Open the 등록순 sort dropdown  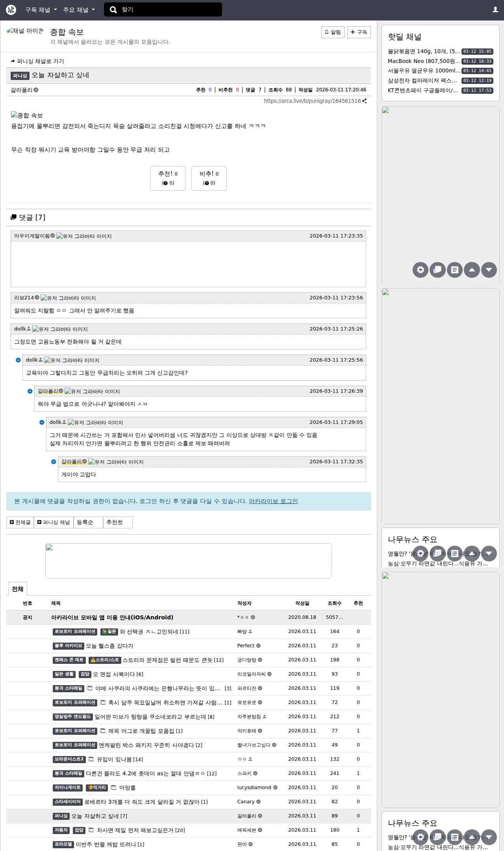pos(88,522)
